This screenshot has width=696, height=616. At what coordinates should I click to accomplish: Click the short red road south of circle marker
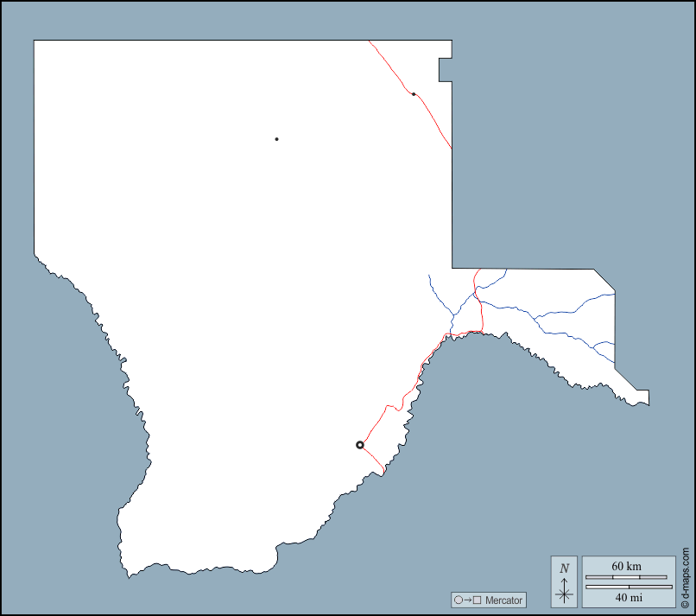click(x=372, y=459)
